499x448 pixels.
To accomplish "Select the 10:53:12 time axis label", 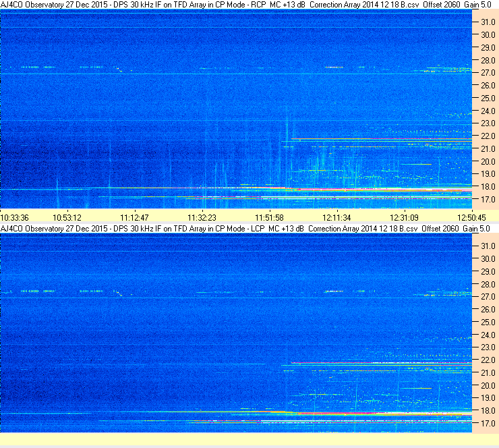I will 67,218.
